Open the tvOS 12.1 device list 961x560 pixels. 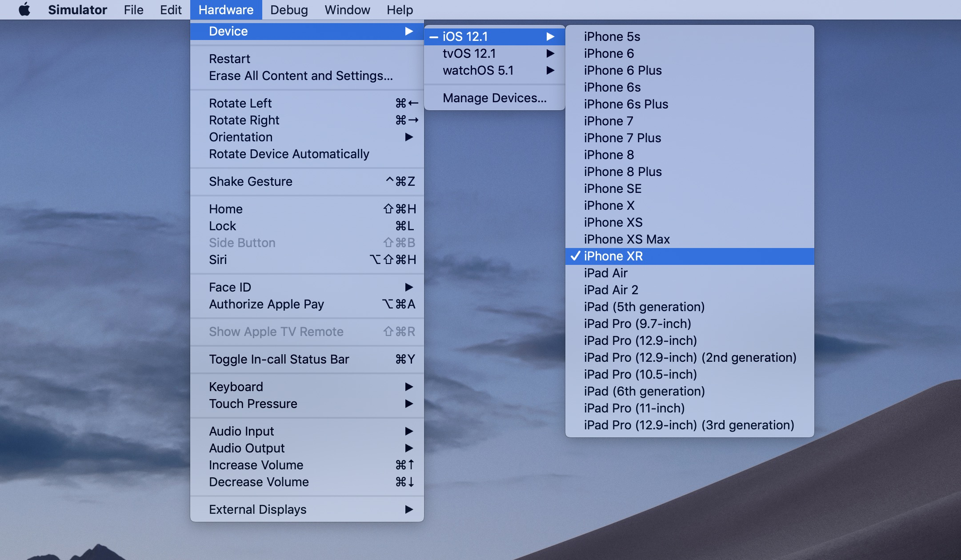click(494, 53)
